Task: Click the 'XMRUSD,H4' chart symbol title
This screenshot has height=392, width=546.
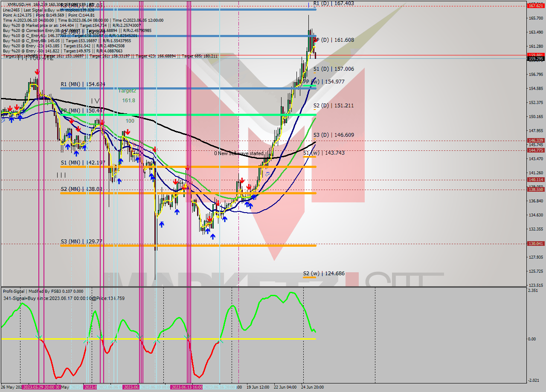Action: point(18,5)
